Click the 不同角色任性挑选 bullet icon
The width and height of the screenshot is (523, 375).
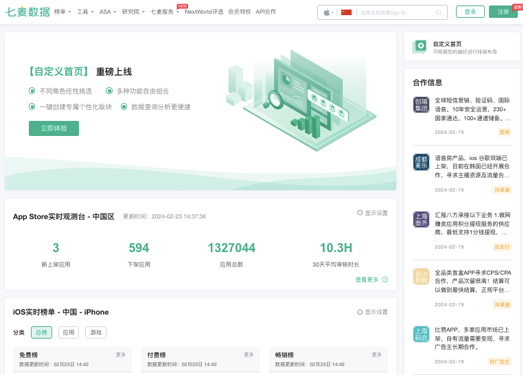point(32,91)
